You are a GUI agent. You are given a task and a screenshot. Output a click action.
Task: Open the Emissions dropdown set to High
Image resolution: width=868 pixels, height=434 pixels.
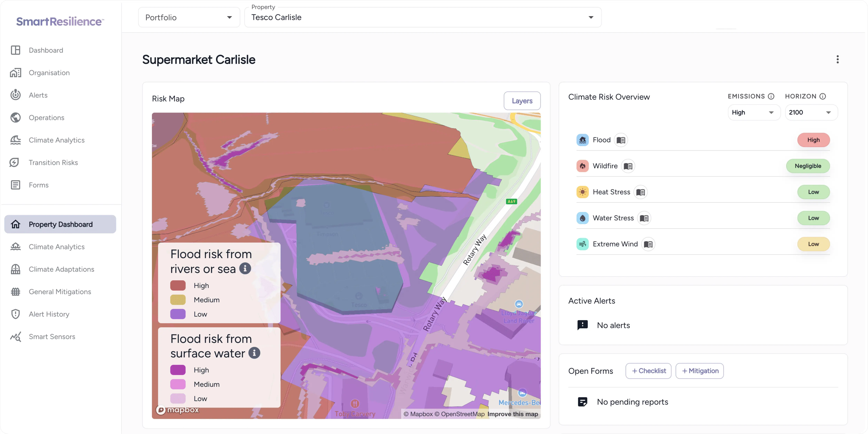click(754, 113)
